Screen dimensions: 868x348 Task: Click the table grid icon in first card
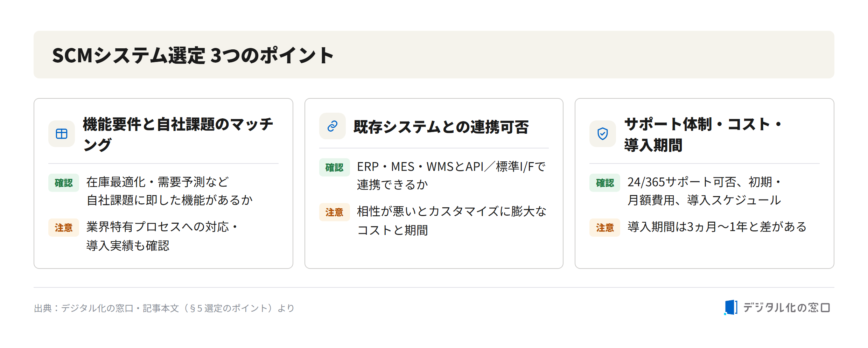(62, 134)
